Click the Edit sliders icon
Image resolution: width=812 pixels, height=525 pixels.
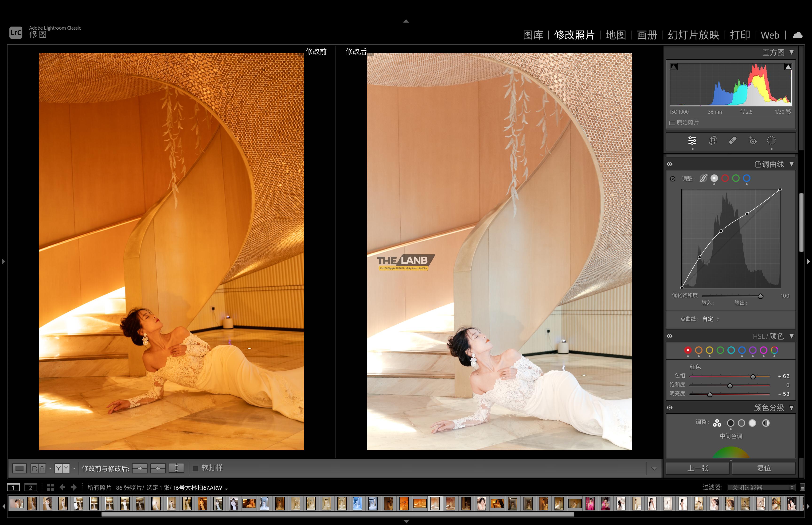click(x=692, y=141)
